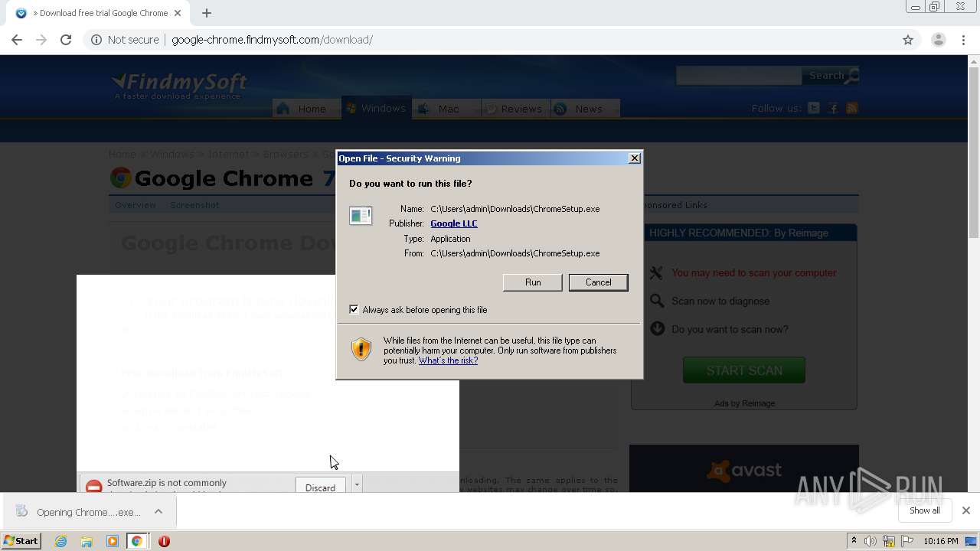Close the Security Warning dialog with X

(634, 158)
